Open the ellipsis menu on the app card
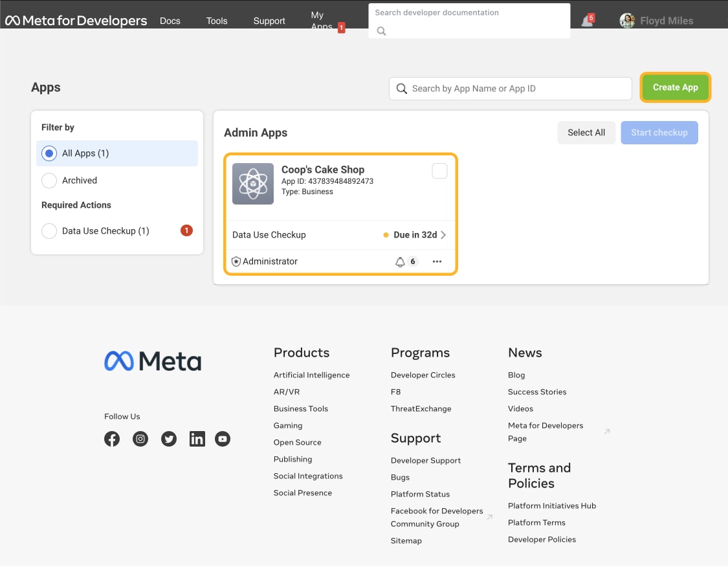Viewport: 728px width, 567px height. pyautogui.click(x=437, y=261)
